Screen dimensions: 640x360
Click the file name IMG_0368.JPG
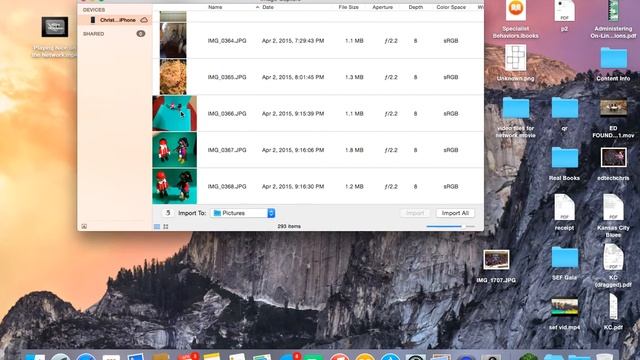[x=227, y=187]
